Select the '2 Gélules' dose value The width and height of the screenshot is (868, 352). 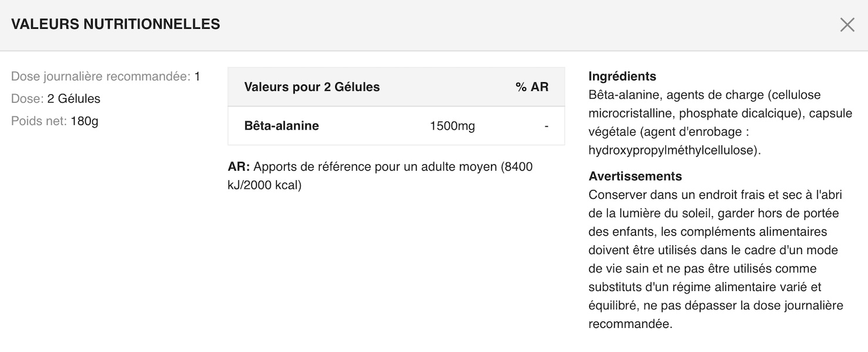74,99
